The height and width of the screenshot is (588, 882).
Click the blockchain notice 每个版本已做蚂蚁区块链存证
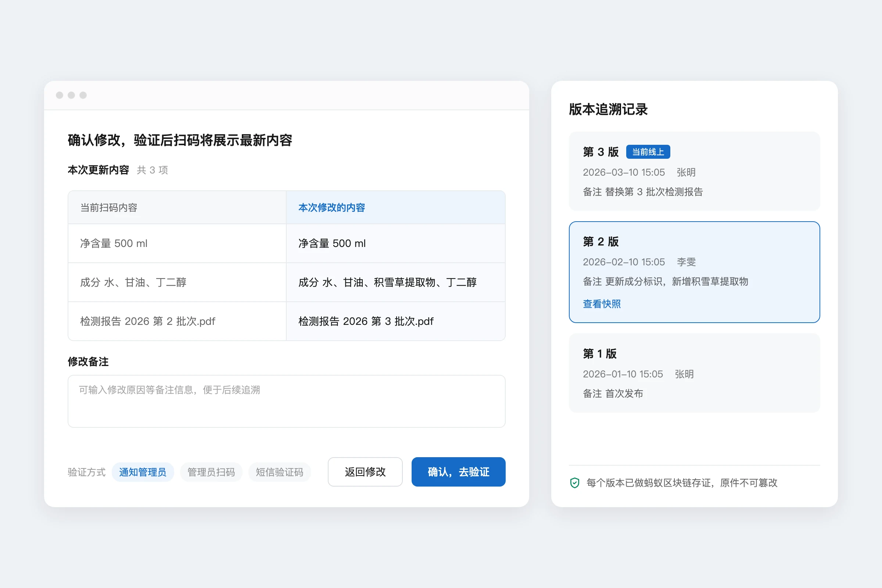pos(682,483)
